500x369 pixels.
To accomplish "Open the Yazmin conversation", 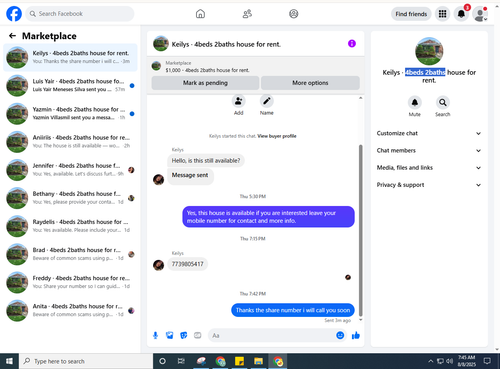I will coord(70,114).
